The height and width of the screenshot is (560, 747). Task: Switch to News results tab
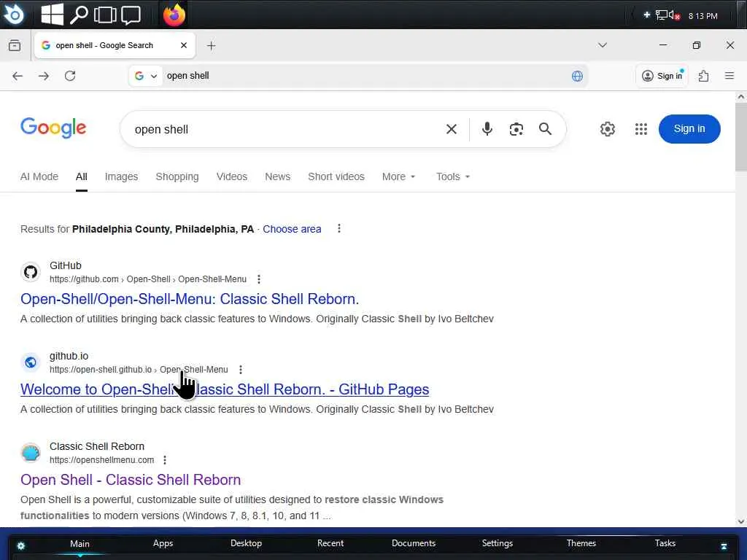pos(278,176)
